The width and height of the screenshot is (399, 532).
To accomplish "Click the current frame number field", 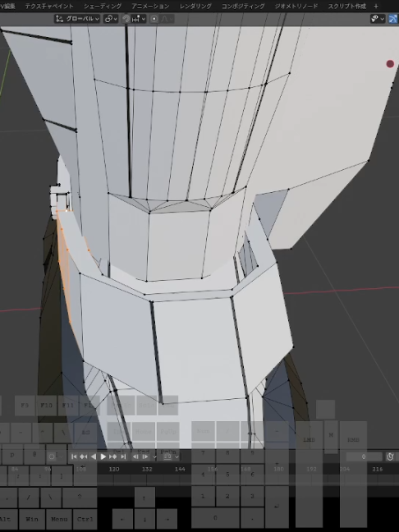I will (364, 456).
